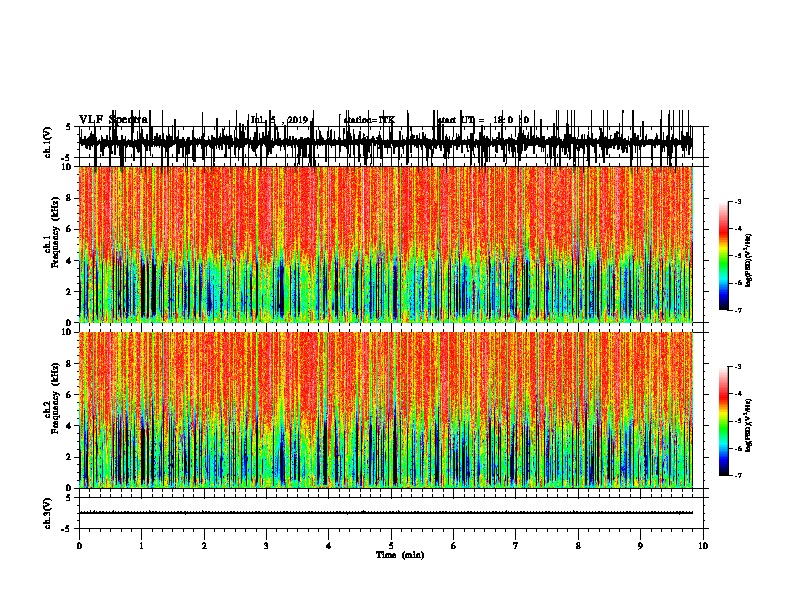Click the "8" kHz tick of ch.1 spectrogram
Image resolution: width=792 pixels, height=612 pixels.
tap(69, 198)
